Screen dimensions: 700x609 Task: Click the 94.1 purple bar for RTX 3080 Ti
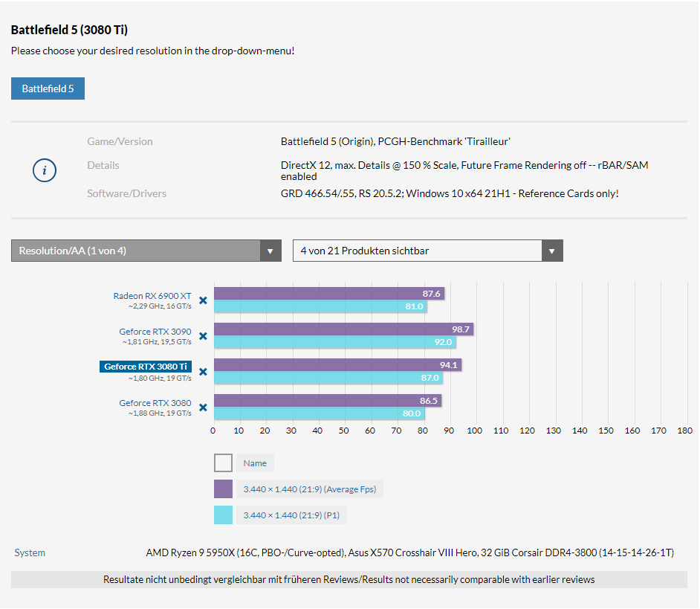point(337,365)
